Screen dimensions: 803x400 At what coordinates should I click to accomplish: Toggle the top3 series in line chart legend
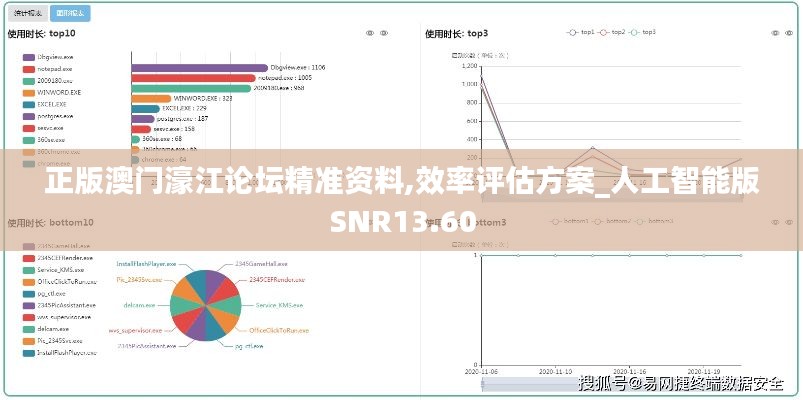(642, 32)
